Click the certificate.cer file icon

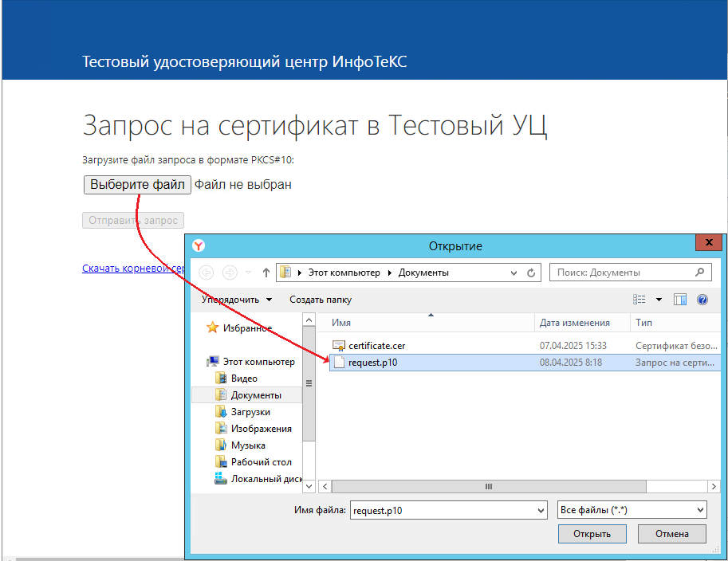coord(339,346)
